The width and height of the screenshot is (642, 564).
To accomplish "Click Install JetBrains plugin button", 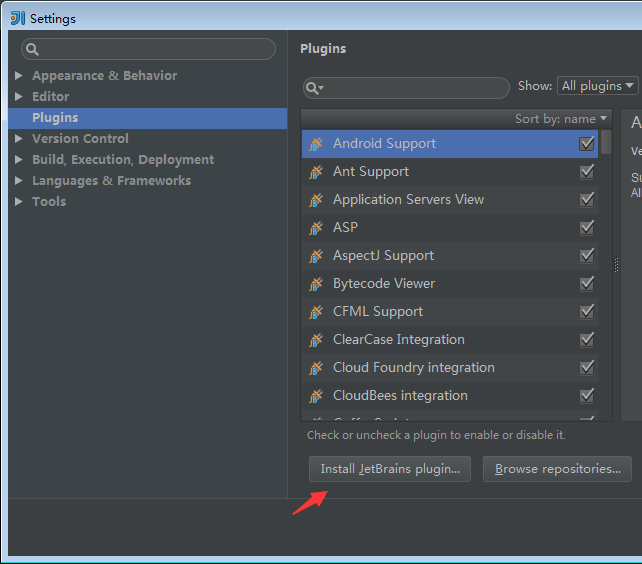I will coord(390,469).
